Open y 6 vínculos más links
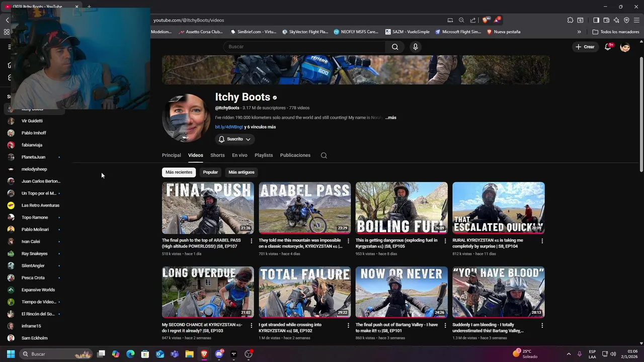Screen dimensions: 644x362 click(x=260, y=127)
